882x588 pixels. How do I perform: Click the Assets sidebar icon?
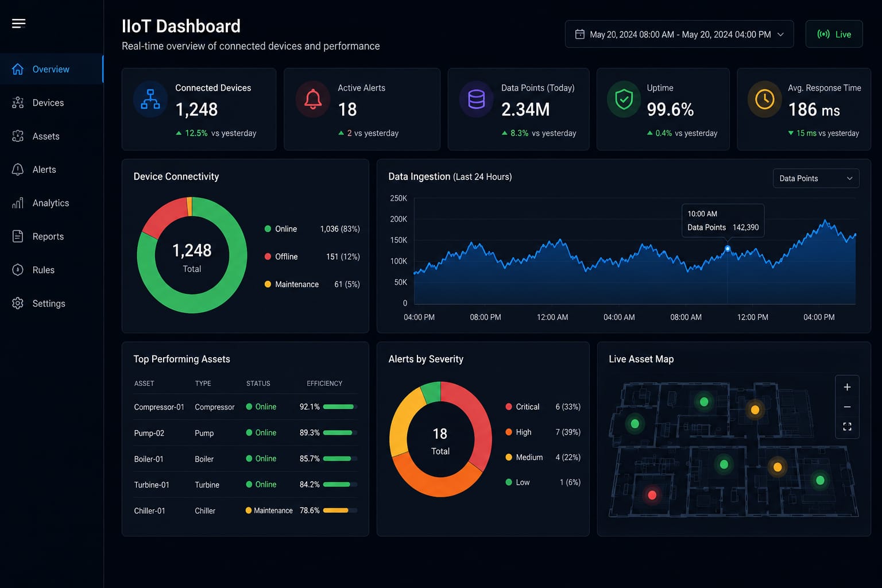(18, 136)
